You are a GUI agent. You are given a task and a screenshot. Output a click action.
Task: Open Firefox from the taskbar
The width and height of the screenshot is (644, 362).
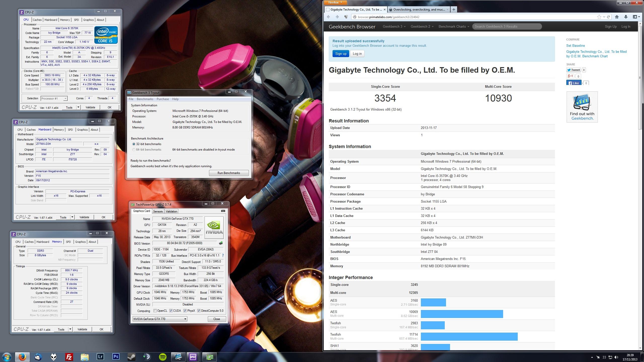22,357
